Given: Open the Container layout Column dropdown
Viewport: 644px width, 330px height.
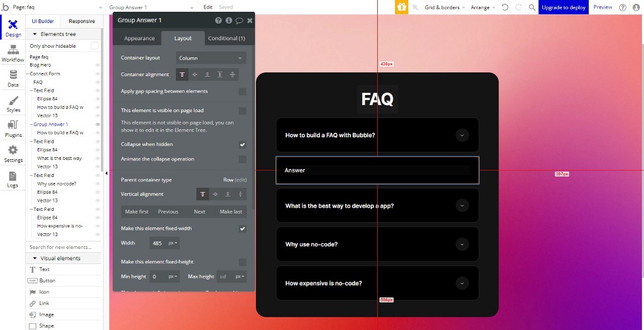Looking at the screenshot, I should point(211,58).
